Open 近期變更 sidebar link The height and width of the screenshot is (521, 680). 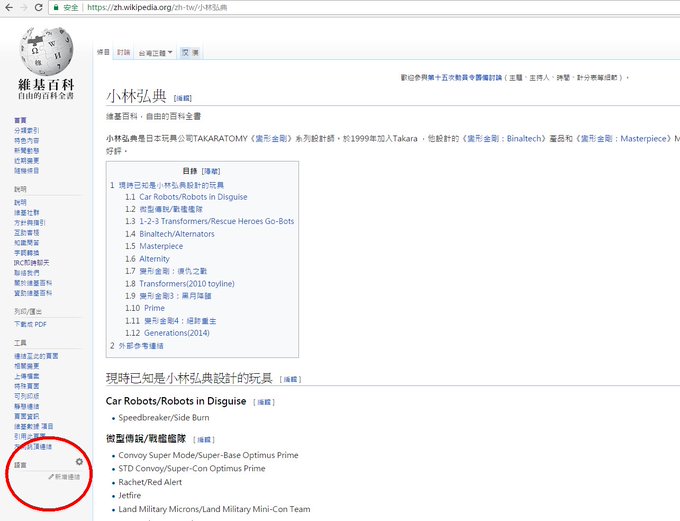[x=26, y=161]
